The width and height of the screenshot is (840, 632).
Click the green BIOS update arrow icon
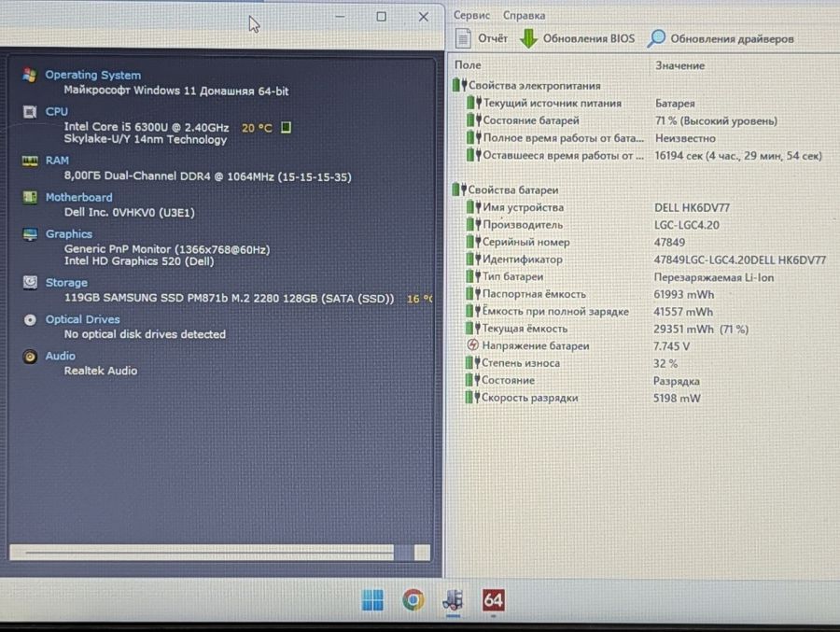click(529, 38)
